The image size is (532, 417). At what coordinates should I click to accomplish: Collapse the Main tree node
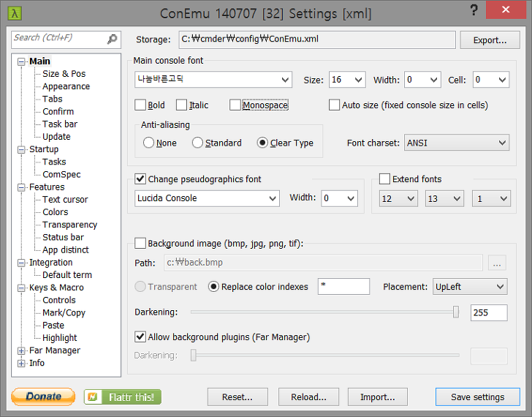click(21, 61)
